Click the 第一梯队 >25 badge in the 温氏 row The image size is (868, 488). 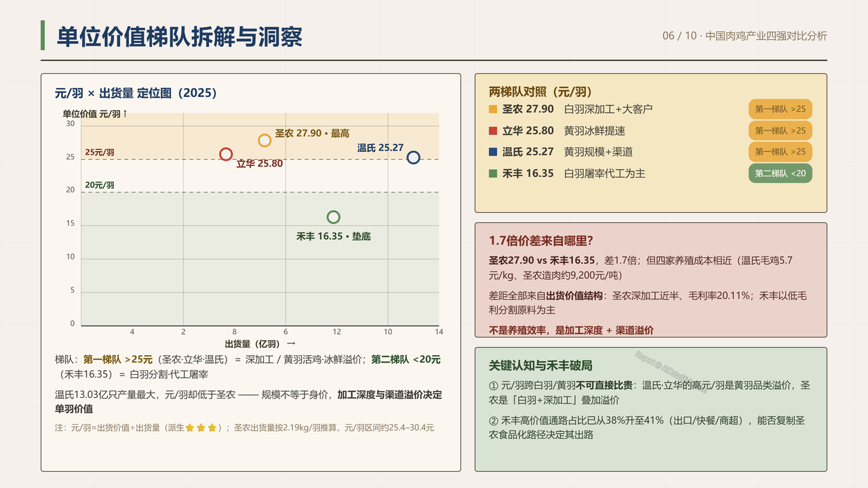(781, 152)
